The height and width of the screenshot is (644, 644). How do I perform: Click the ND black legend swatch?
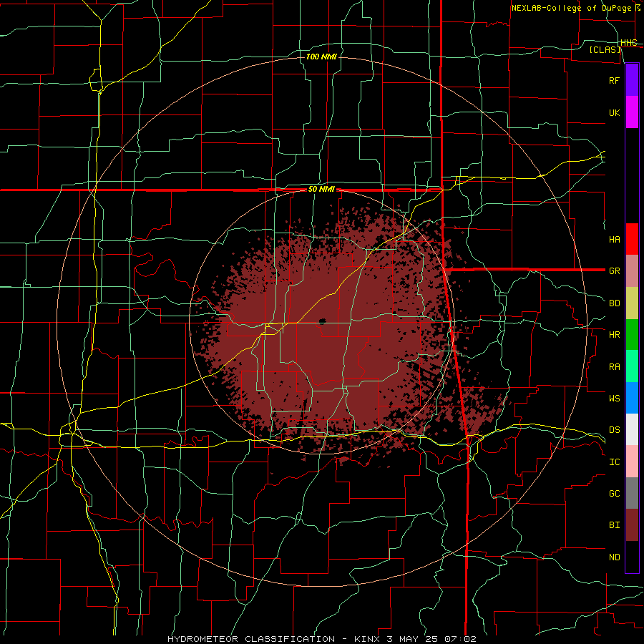tap(632, 557)
